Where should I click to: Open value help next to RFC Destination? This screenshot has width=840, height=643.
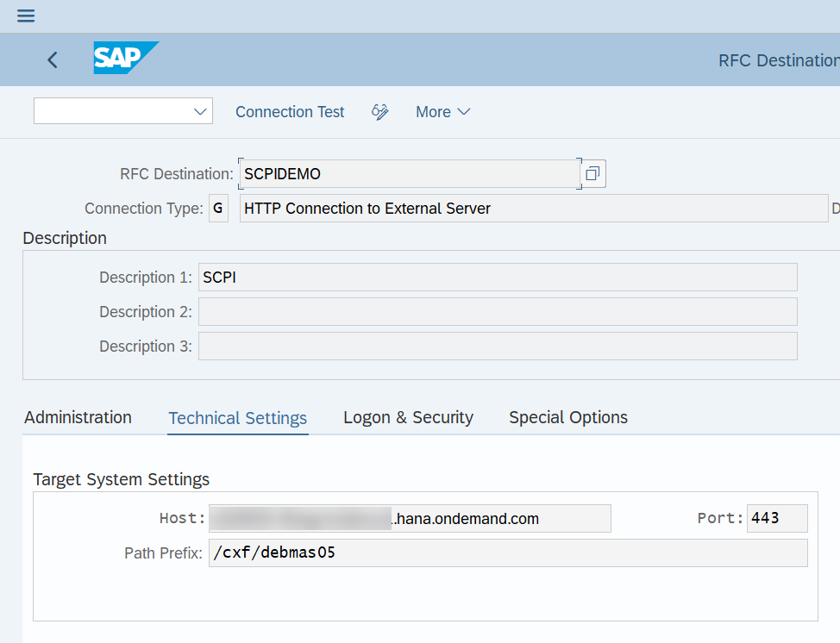(592, 173)
